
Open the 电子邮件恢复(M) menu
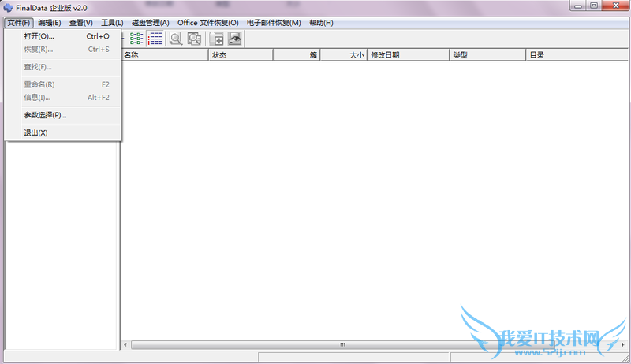274,23
